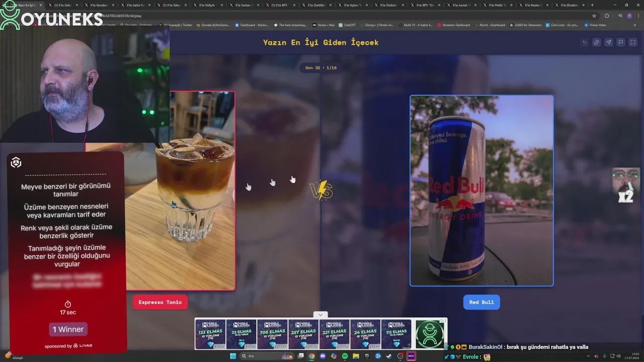Open Discord from the taskbar
This screenshot has height=362, width=644.
click(x=323, y=356)
